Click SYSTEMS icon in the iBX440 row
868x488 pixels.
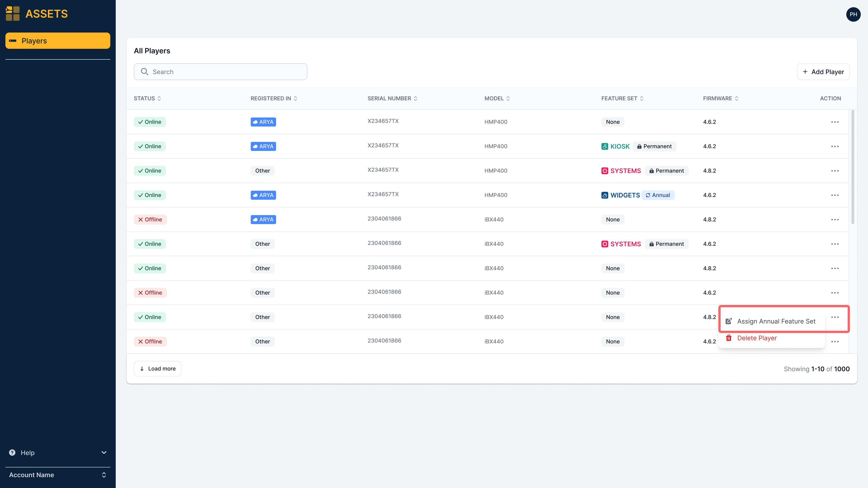click(605, 244)
